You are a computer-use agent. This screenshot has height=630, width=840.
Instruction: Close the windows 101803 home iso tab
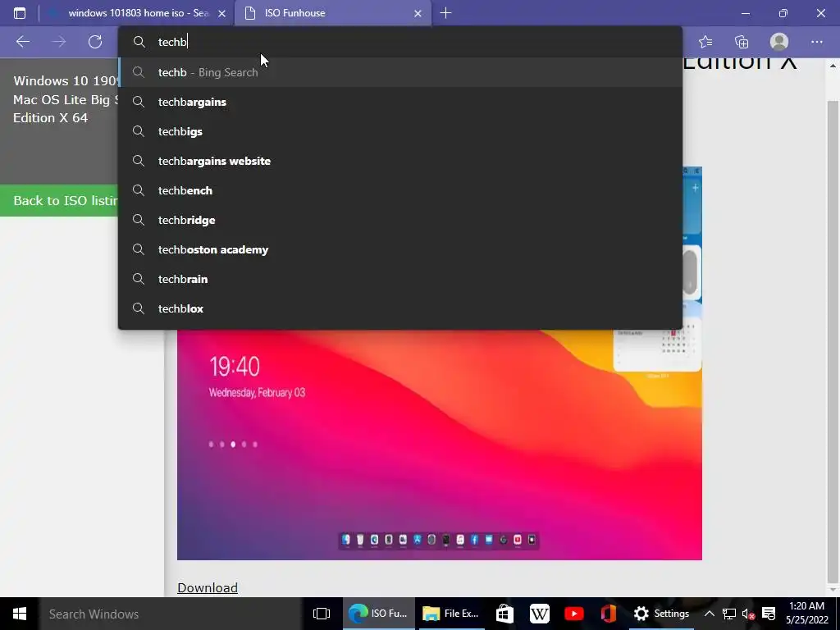pyautogui.click(x=221, y=13)
